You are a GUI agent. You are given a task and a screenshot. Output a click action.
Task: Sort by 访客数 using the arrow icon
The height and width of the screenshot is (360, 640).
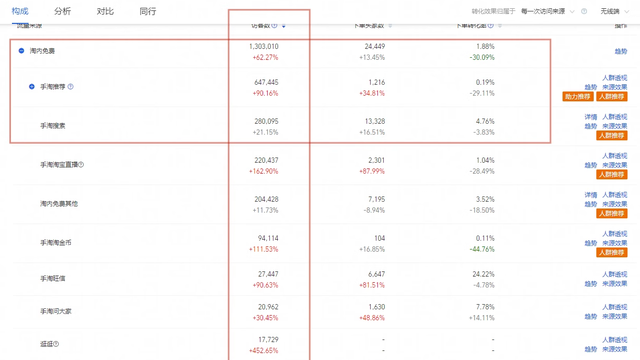click(x=284, y=26)
